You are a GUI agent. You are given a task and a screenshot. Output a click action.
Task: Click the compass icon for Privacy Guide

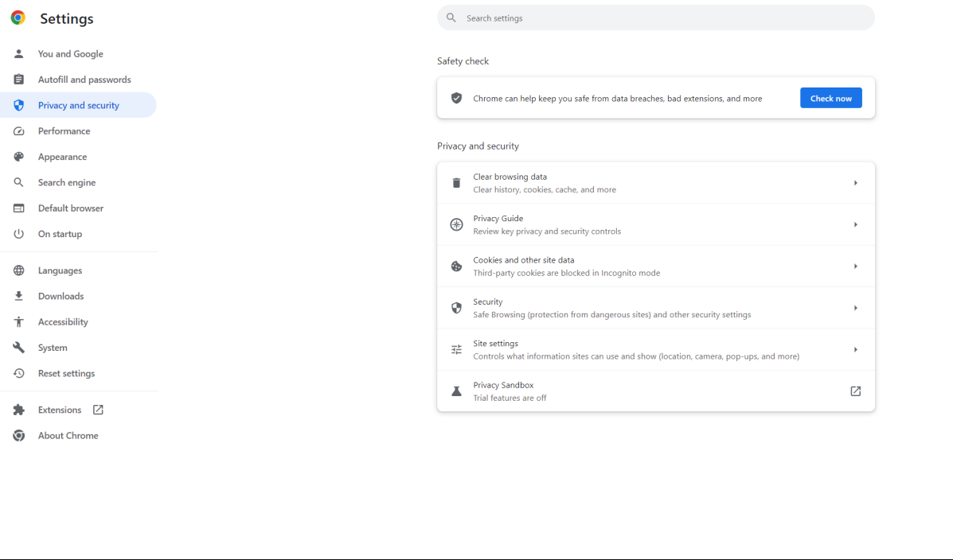pos(456,225)
